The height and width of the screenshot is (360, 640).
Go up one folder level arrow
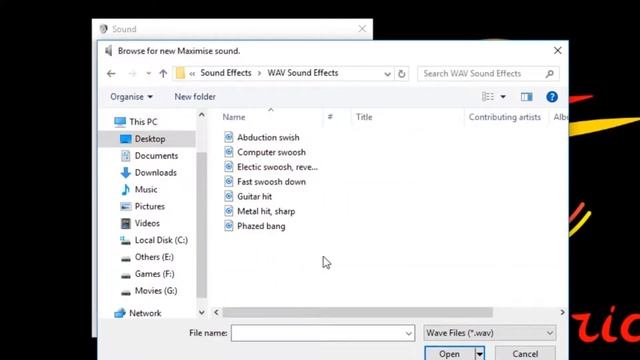tap(163, 74)
